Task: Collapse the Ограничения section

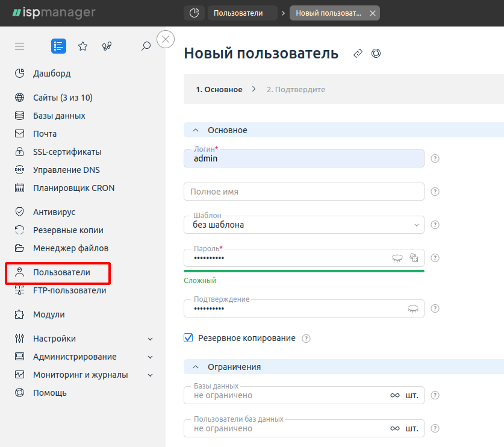Action: click(196, 367)
